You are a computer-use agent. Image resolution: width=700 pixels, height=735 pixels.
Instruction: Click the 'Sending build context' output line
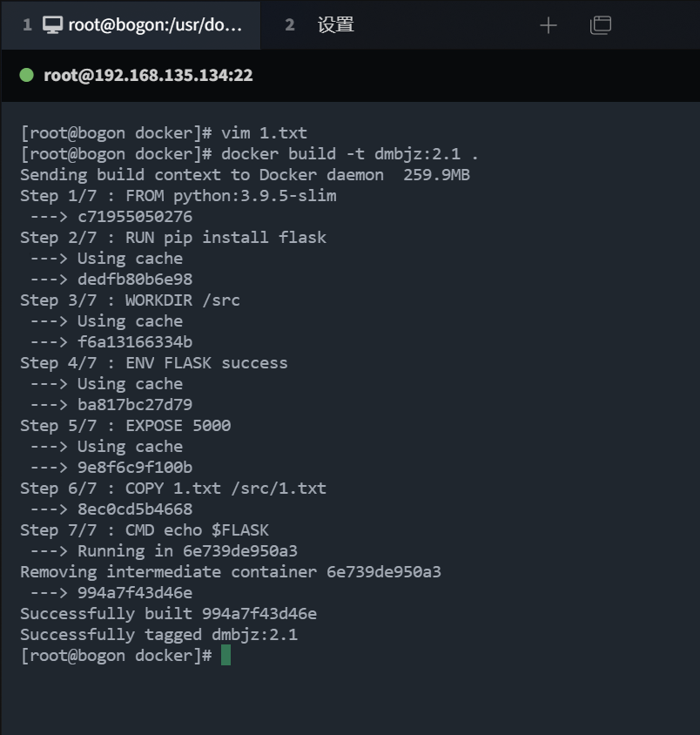245,175
